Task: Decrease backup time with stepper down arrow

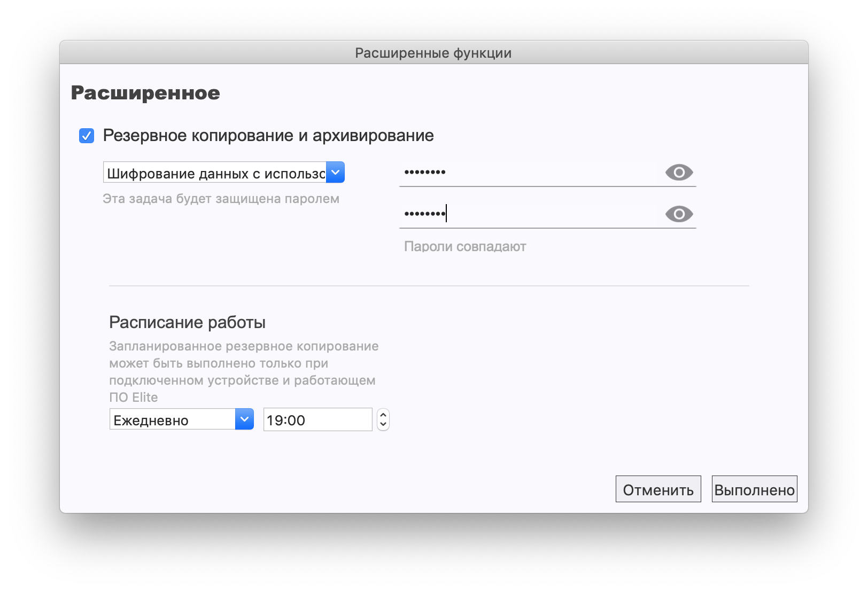Action: coord(383,424)
